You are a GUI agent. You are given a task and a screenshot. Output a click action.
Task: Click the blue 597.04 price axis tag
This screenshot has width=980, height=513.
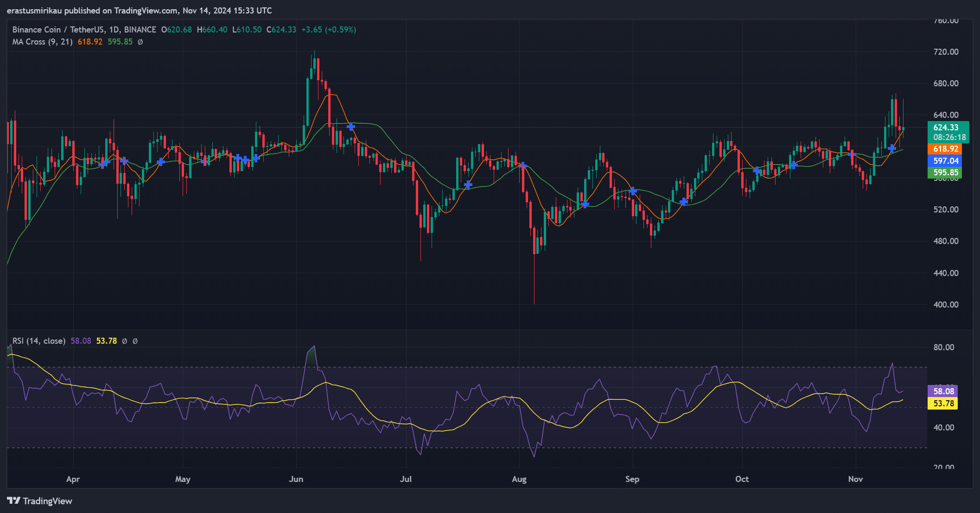(945, 161)
